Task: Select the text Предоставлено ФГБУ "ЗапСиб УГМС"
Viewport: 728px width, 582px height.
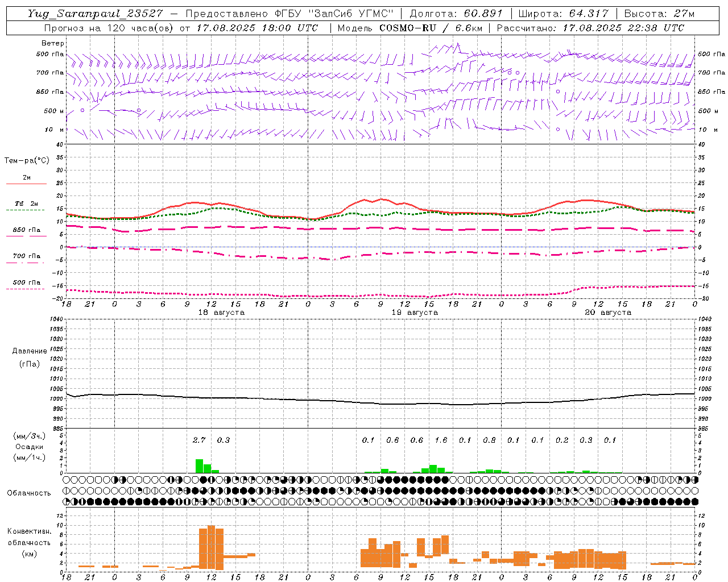Action: coord(289,14)
